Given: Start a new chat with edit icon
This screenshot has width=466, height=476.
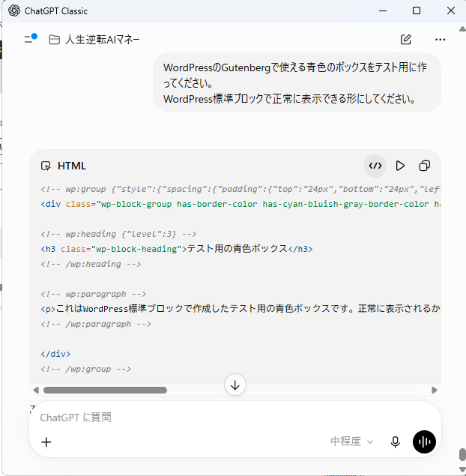Looking at the screenshot, I should click(x=405, y=40).
